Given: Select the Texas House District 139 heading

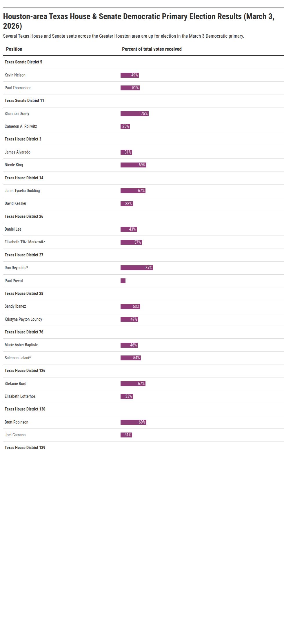Looking at the screenshot, I should [x=25, y=448].
